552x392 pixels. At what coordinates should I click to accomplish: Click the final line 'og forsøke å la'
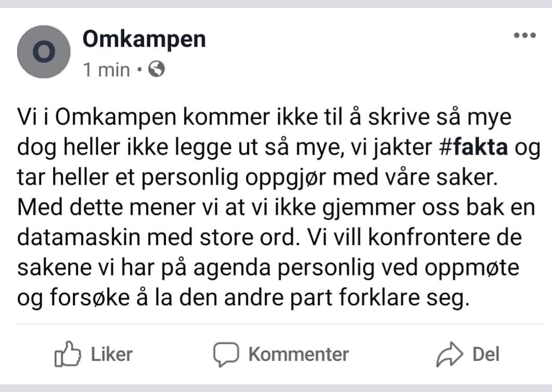[x=243, y=298]
